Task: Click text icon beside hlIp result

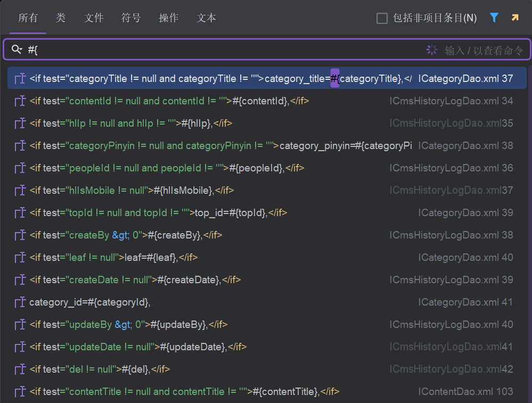Action: tap(20, 124)
